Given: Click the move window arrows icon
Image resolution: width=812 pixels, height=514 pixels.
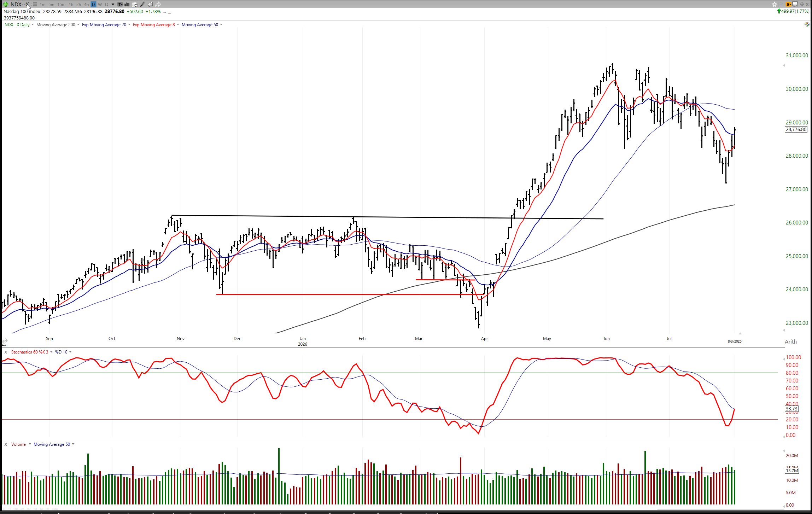Looking at the screenshot, I should 802,4.
